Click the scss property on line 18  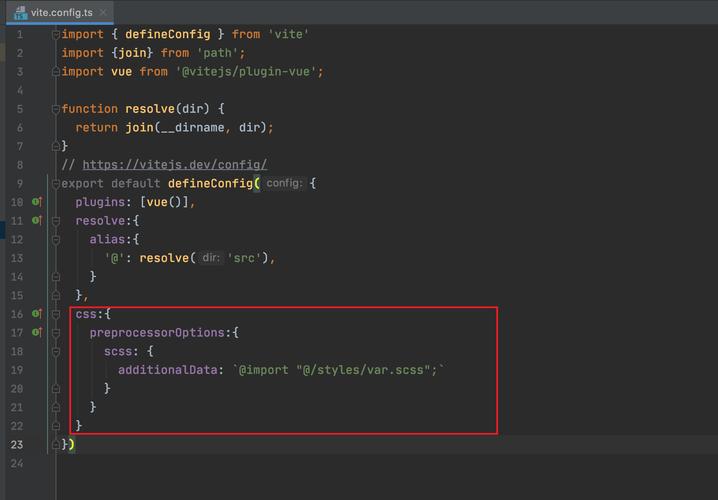[x=118, y=352]
